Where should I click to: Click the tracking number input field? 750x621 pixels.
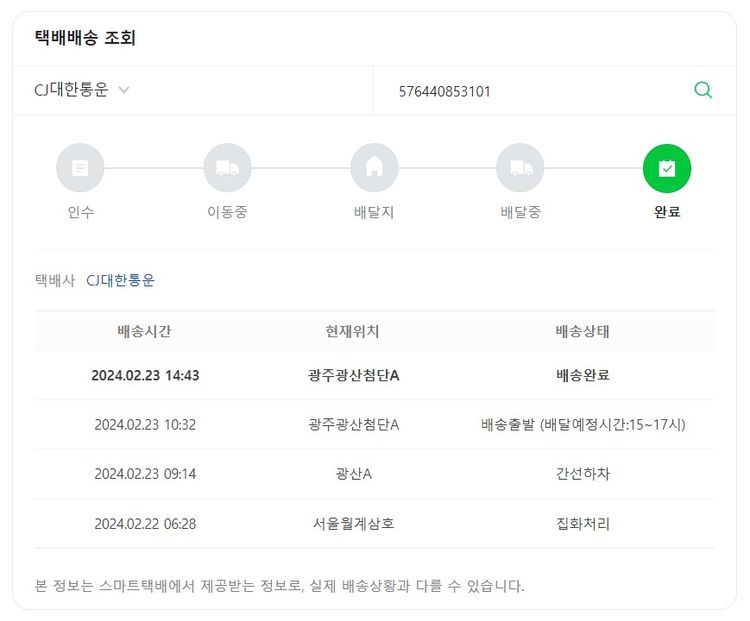pyautogui.click(x=530, y=91)
